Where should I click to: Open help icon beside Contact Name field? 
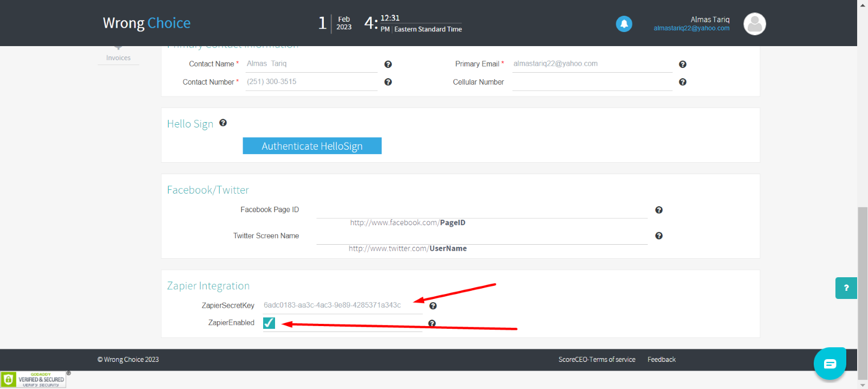(388, 64)
